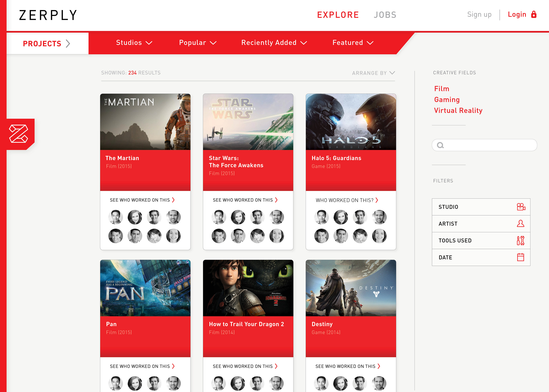
Task: Click the red arrow after The Martian's 'See who worked'
Action: (173, 200)
